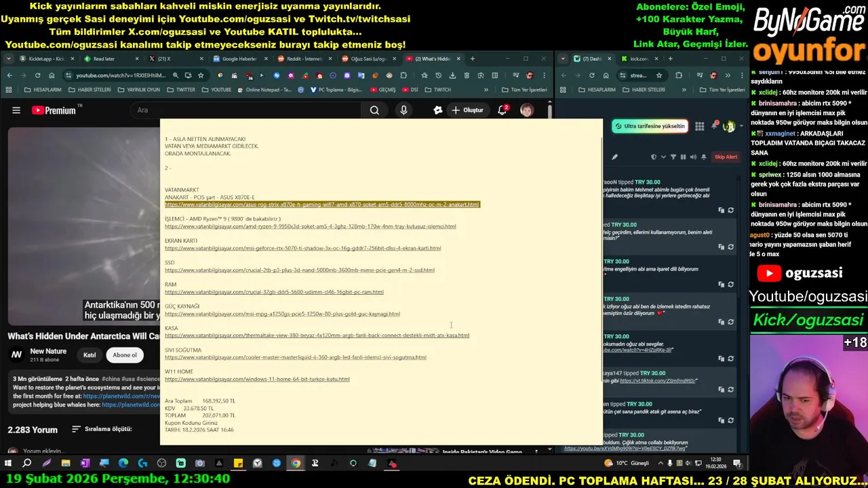
Task: Open the Windows Start menu
Action: tap(8, 464)
